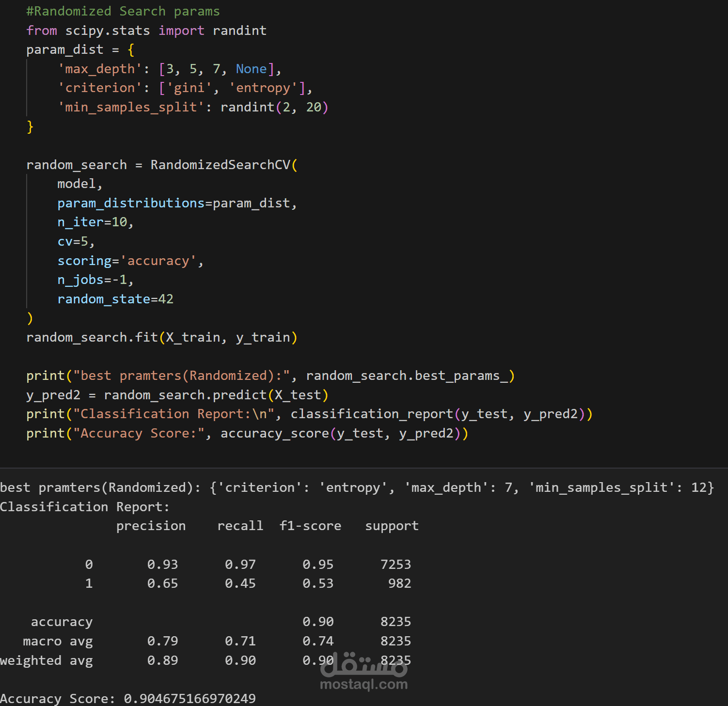
Task: Click precision value 0.93 for class 0
Action: point(162,565)
